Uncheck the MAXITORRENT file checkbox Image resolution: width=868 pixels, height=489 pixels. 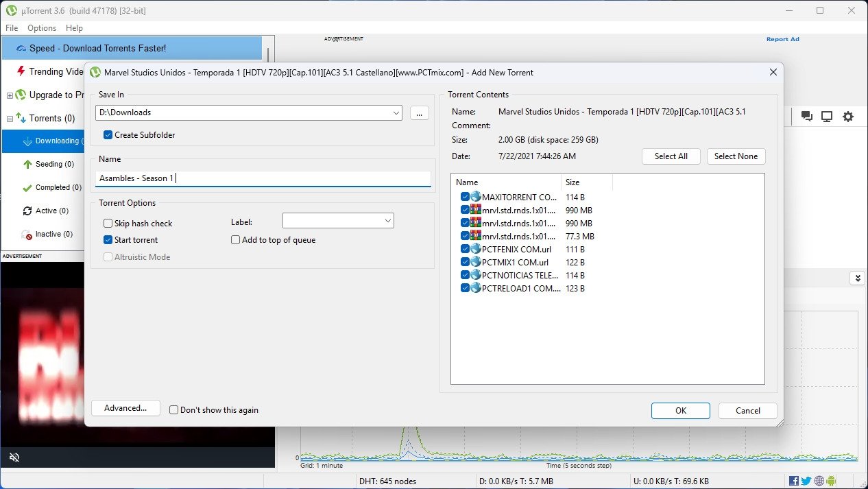pos(465,197)
